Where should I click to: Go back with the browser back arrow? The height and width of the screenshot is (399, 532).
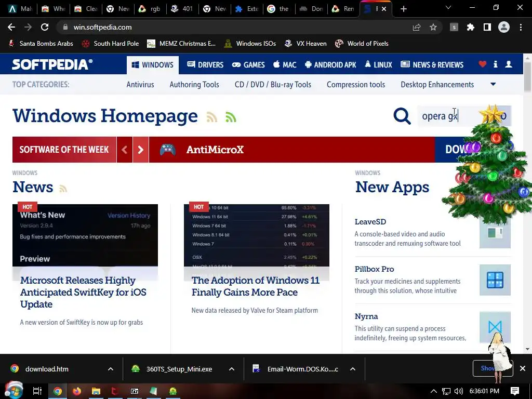click(11, 27)
